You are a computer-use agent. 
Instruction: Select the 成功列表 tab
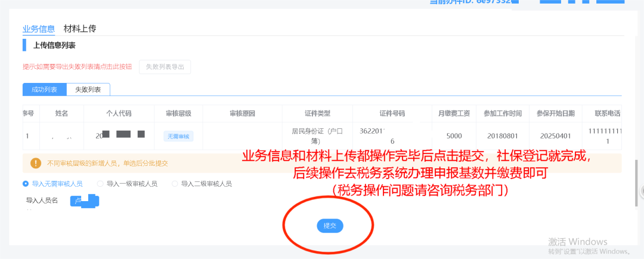(44, 90)
